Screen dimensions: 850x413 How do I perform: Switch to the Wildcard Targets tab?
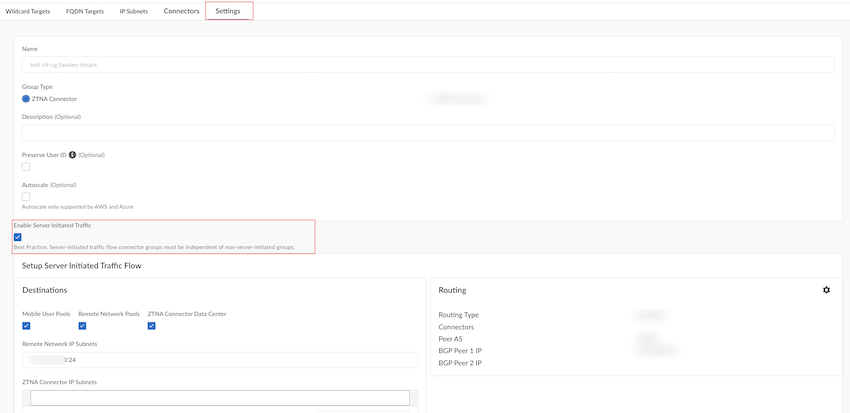[x=28, y=11]
